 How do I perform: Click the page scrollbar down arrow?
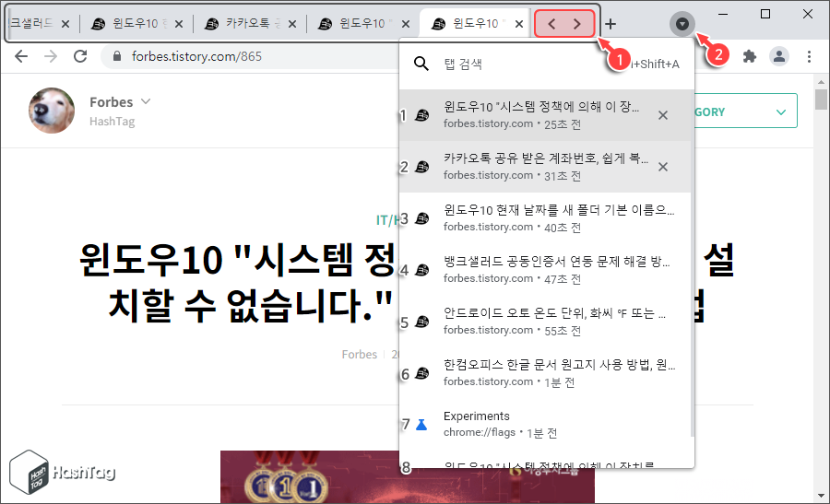point(821,496)
